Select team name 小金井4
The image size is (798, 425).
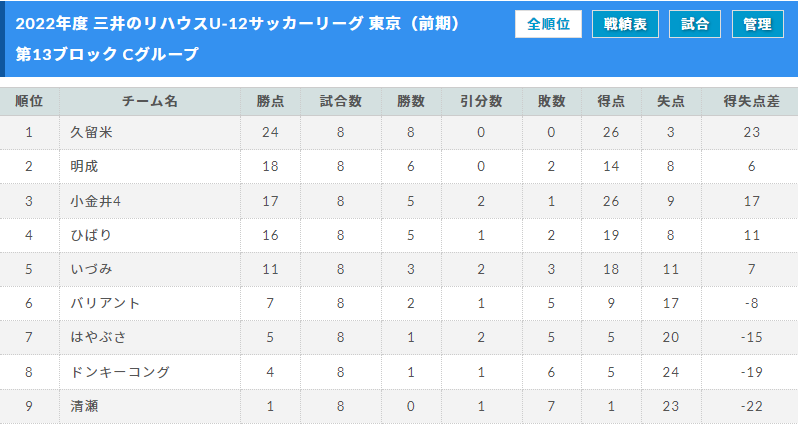(x=95, y=201)
